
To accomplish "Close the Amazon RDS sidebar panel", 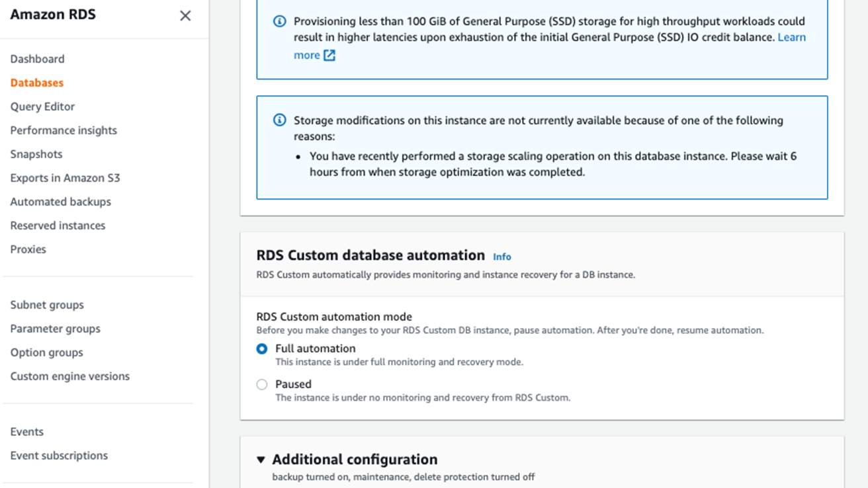I will point(185,16).
